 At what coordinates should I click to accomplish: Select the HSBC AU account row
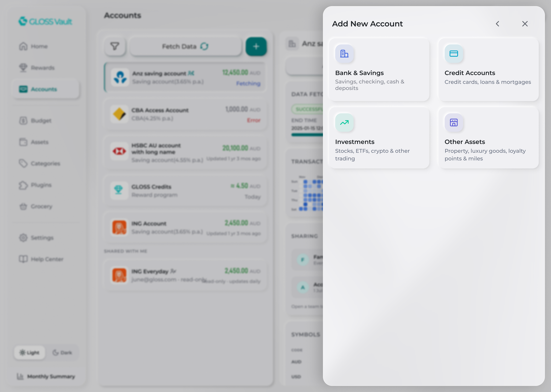click(185, 153)
